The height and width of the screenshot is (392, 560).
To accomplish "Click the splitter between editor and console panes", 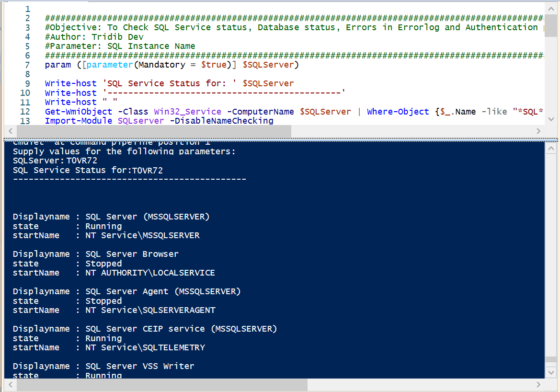I will [280, 138].
